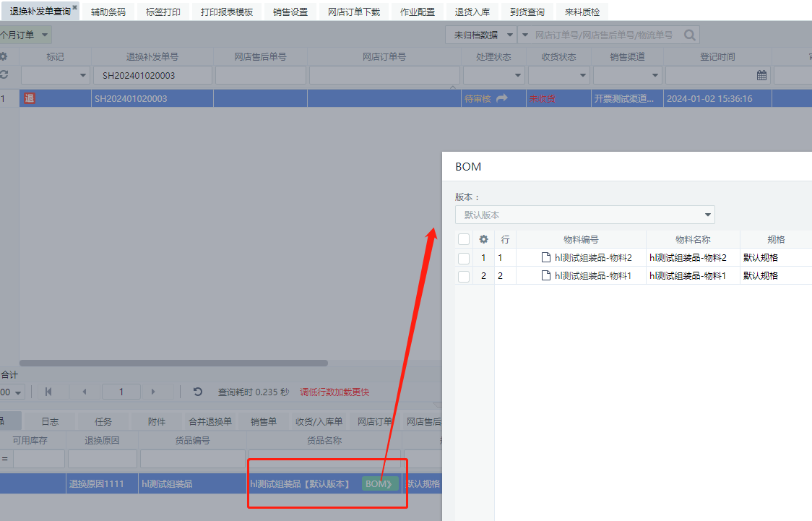Open calendar picker in 登记时间 filter

[x=761, y=75]
